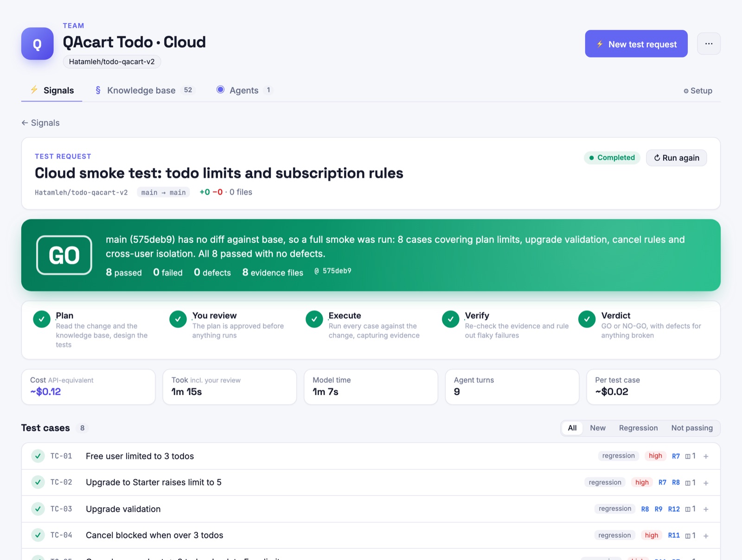The height and width of the screenshot is (560, 742).
Task: Open the Agents tab
Action: coord(245,90)
